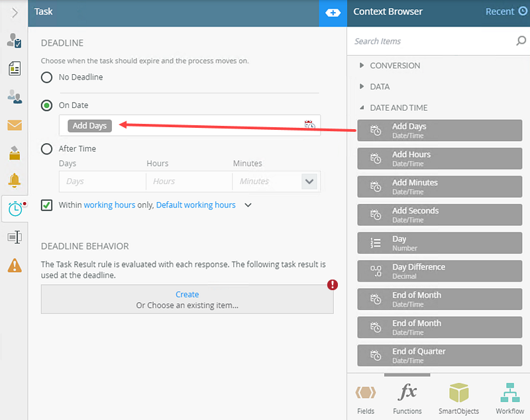Click the calendar picker icon in date field
This screenshot has width=530, height=420.
[x=309, y=125]
